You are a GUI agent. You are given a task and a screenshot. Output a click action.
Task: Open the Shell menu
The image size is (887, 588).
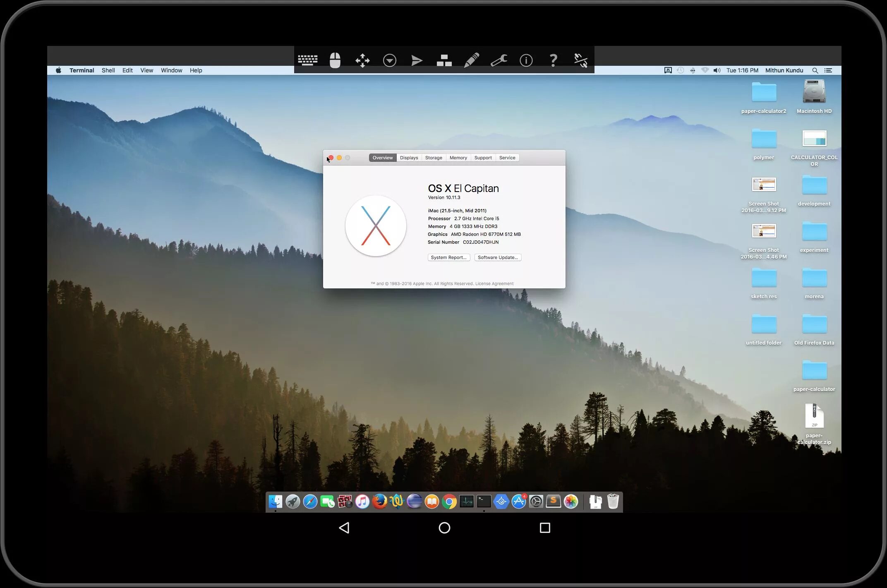pos(108,70)
